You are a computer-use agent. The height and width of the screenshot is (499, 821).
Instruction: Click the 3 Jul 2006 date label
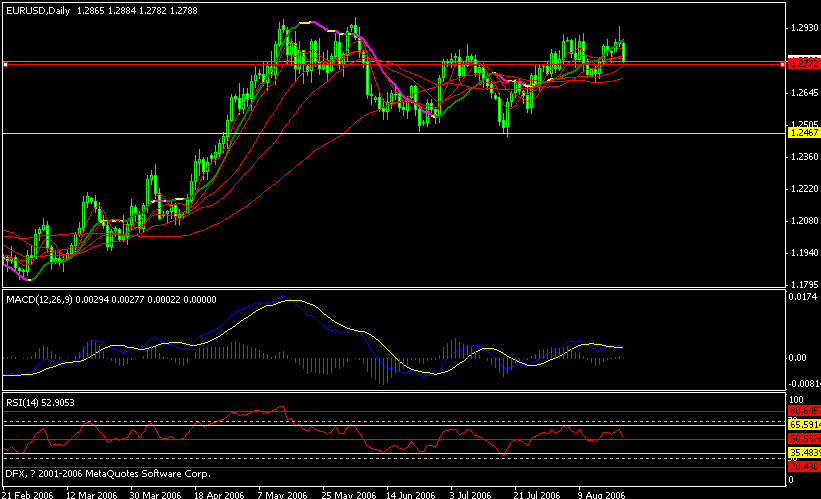point(470,494)
